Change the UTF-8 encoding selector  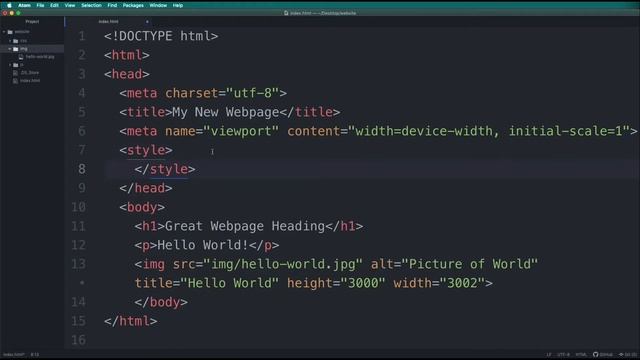pyautogui.click(x=564, y=354)
